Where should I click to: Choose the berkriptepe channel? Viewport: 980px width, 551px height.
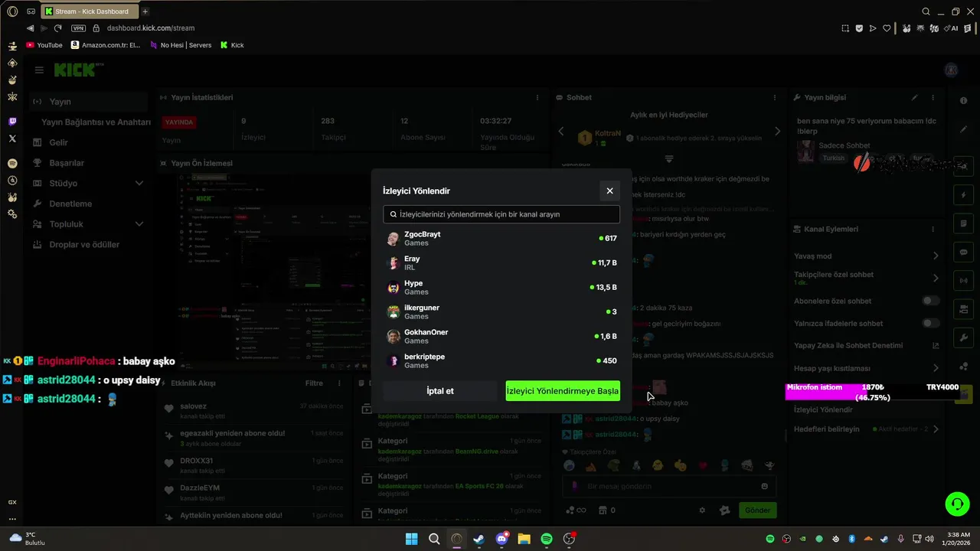(501, 361)
